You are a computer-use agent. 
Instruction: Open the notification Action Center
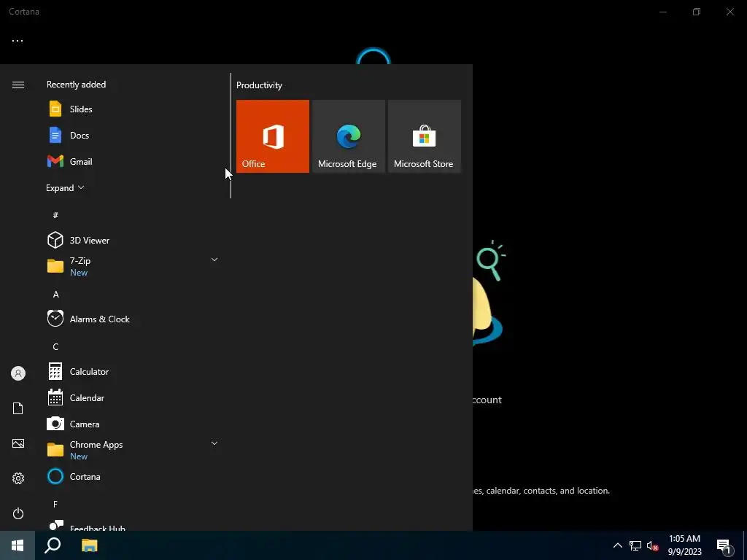click(x=724, y=545)
